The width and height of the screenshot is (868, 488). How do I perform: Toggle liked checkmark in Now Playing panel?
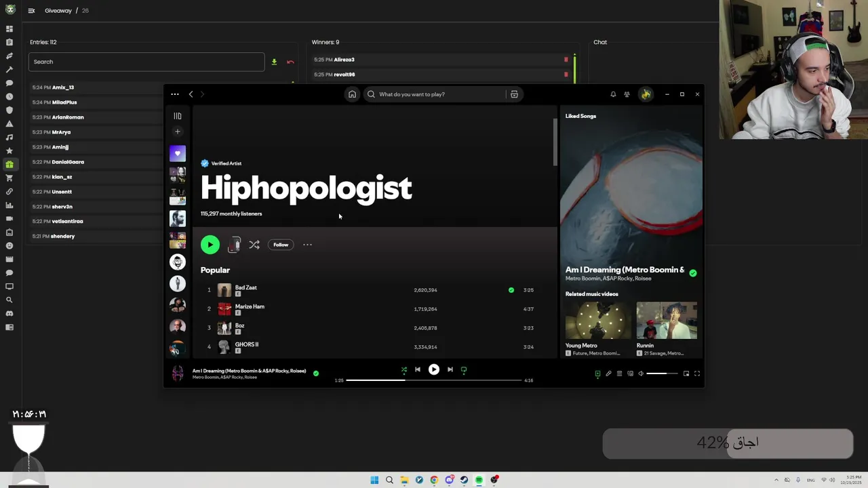[x=692, y=273]
